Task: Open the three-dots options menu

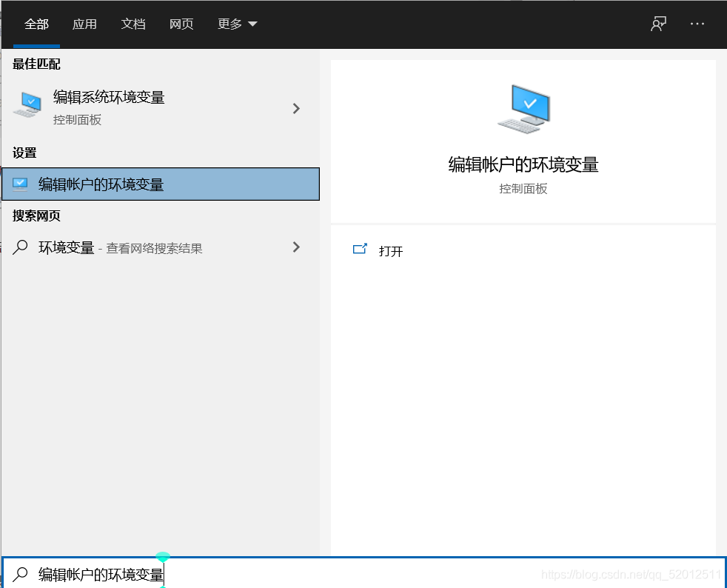Action: pos(697,24)
